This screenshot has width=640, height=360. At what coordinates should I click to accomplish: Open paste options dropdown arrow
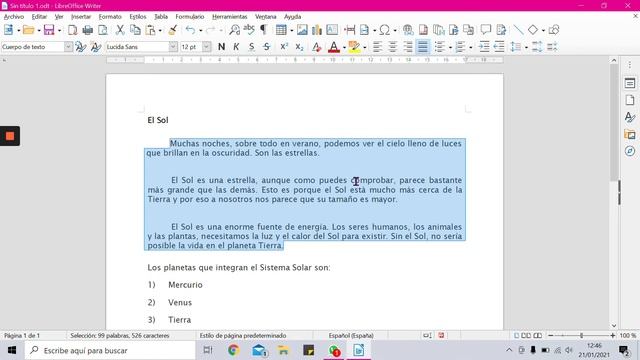(x=160, y=30)
